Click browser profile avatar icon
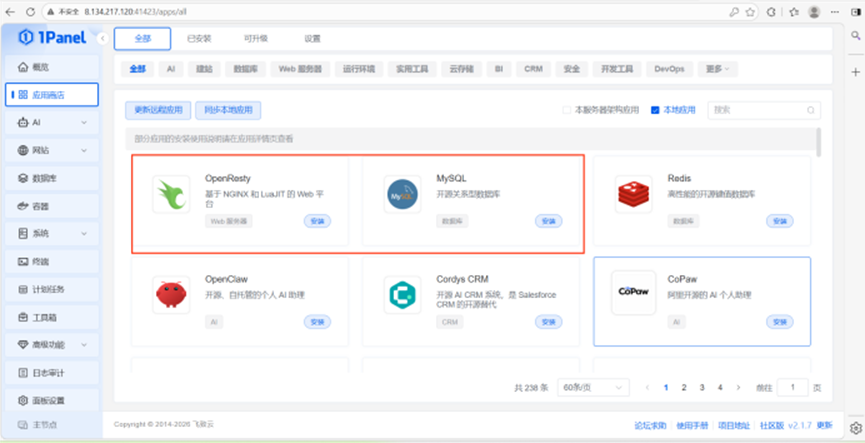 click(814, 12)
